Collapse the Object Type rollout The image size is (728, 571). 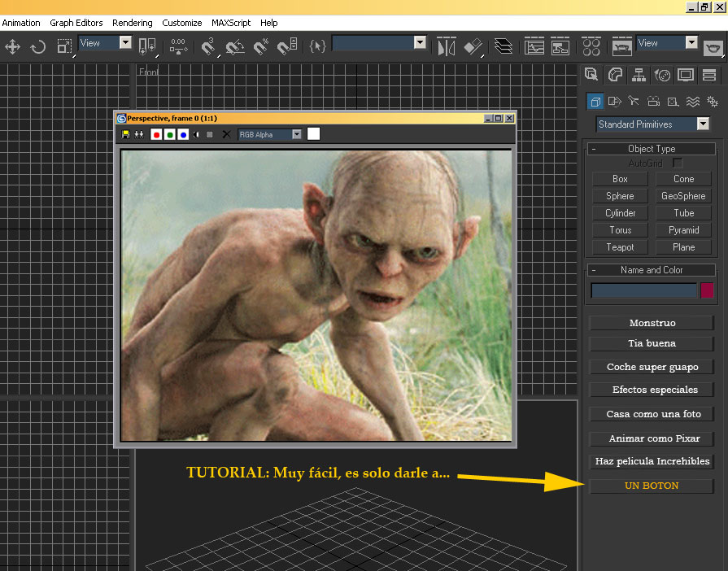[652, 149]
